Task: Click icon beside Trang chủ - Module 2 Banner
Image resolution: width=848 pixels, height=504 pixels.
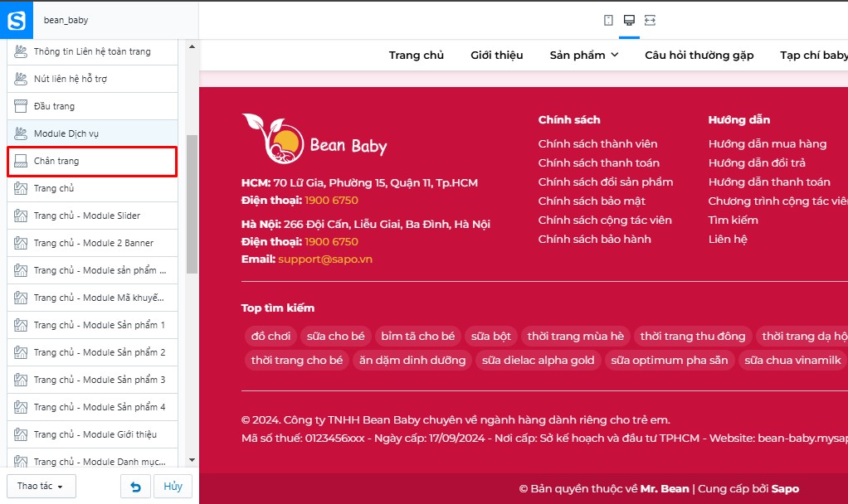Action: point(21,243)
